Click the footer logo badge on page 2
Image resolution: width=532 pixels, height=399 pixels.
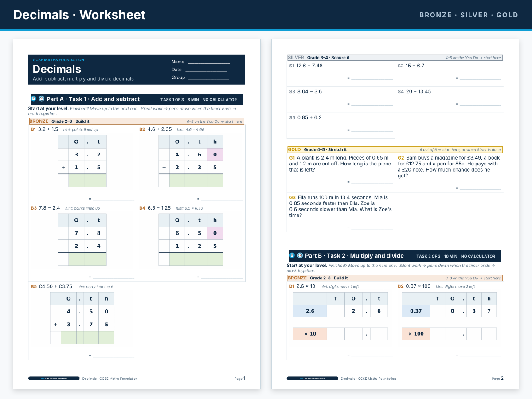click(x=313, y=379)
